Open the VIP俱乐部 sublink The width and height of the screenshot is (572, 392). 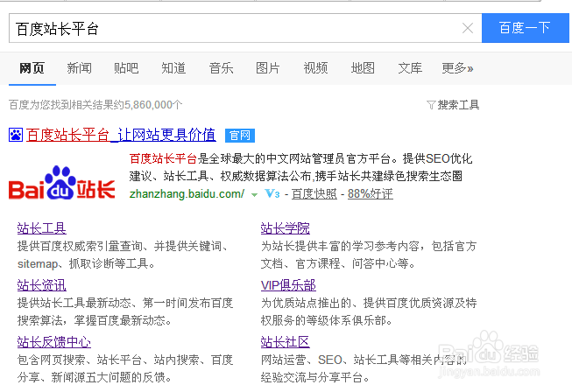(288, 285)
